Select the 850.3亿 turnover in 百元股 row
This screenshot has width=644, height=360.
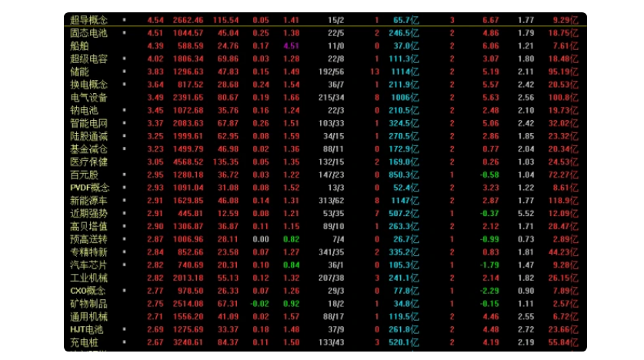point(404,175)
